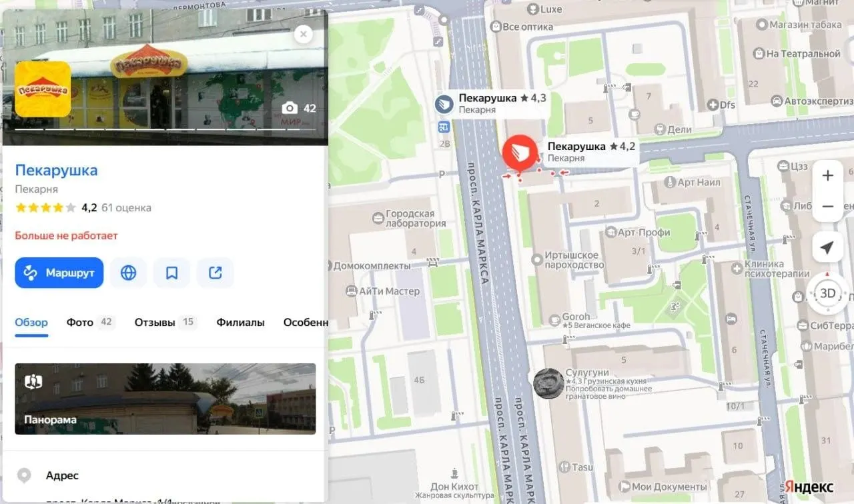Select the Арт-Профи marker icon

point(610,233)
